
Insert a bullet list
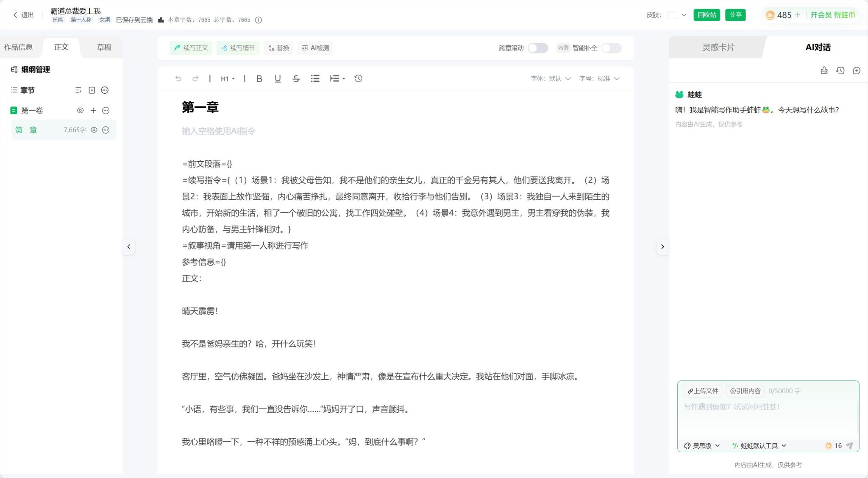pyautogui.click(x=315, y=78)
